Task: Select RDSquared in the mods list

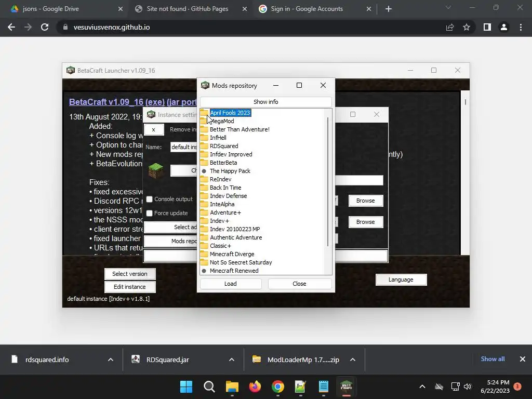Action: [224, 146]
